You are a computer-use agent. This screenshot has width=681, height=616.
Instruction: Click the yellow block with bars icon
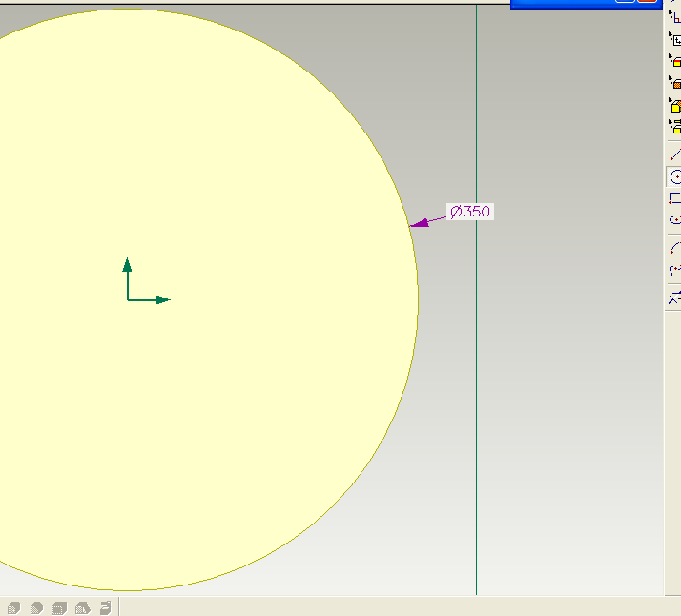(x=675, y=126)
